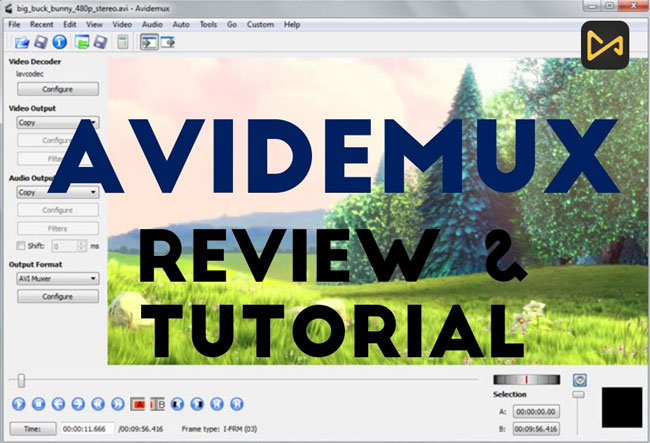Click the 'lavcodec' decoder text
The width and height of the screenshot is (650, 443).
click(x=30, y=74)
